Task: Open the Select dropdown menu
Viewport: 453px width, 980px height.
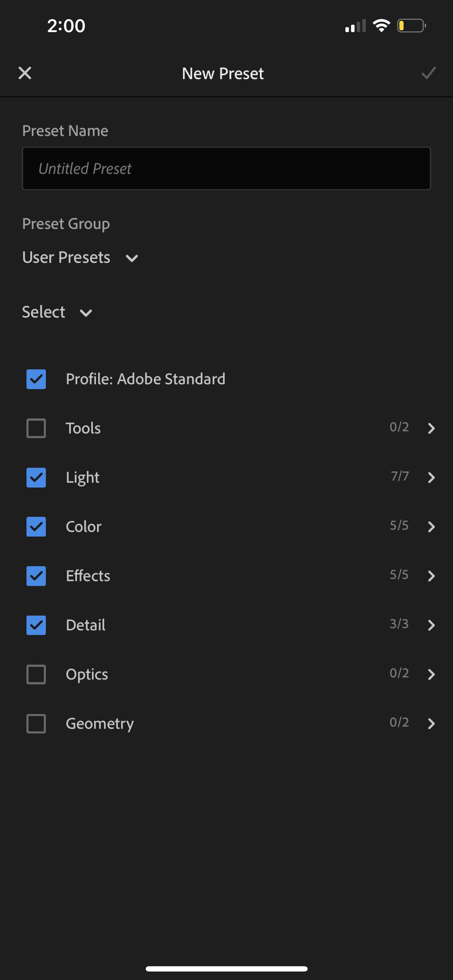Action: [57, 312]
